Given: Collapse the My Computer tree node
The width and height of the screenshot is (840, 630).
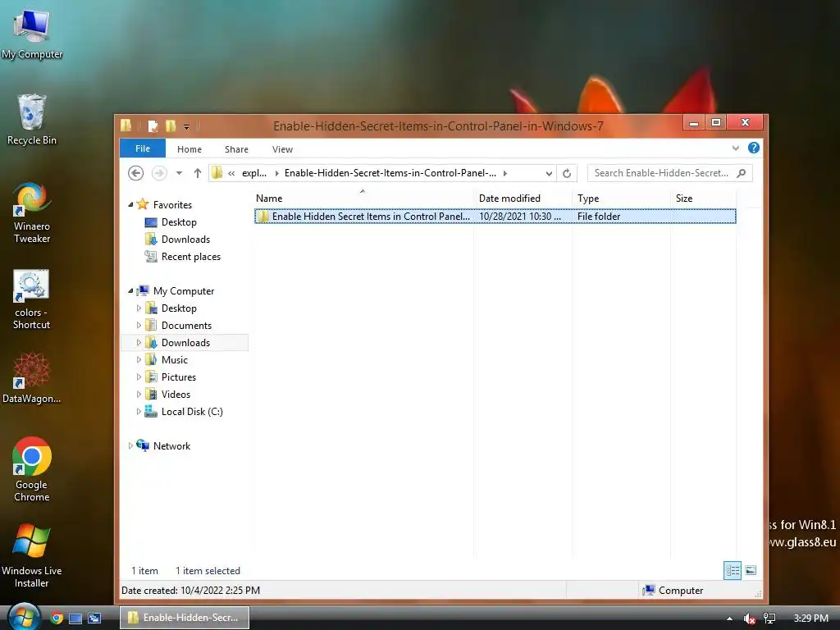Looking at the screenshot, I should tap(130, 291).
